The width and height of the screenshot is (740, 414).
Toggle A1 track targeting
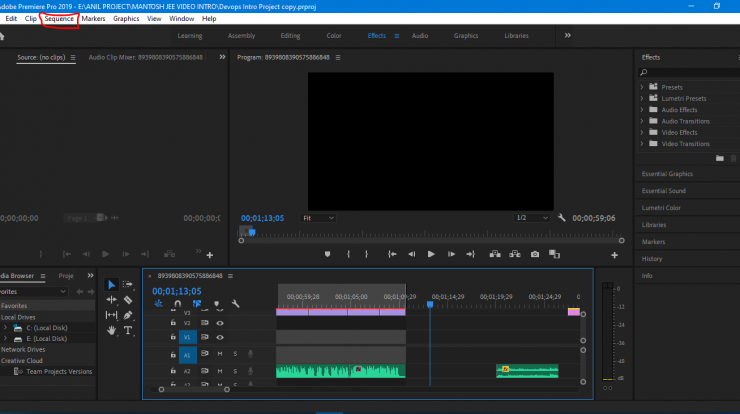[x=187, y=355]
